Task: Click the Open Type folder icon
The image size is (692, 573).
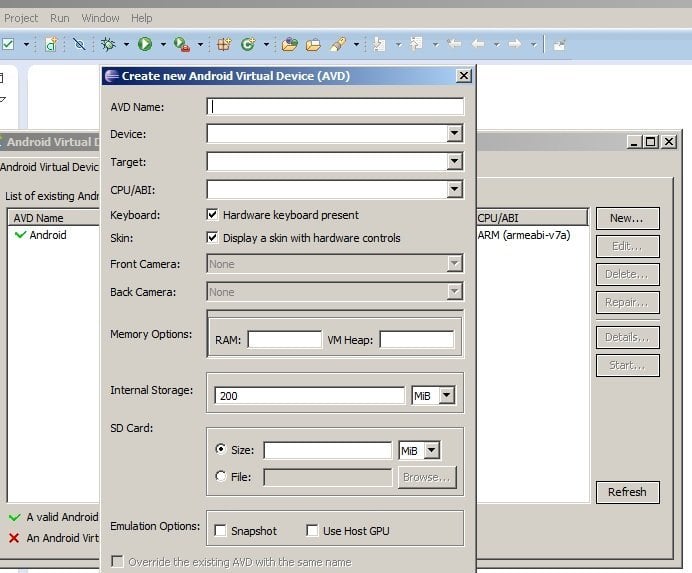Action: click(x=290, y=44)
